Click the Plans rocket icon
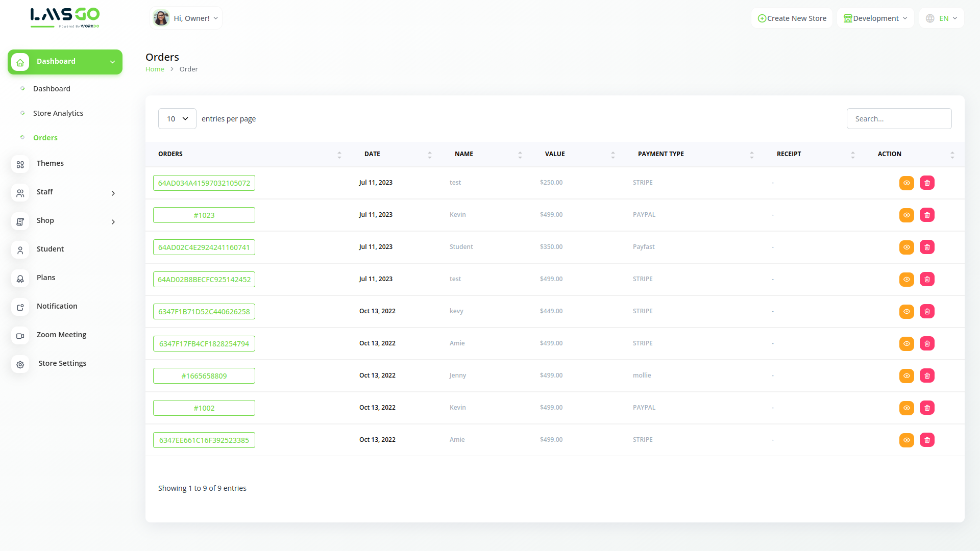The height and width of the screenshot is (551, 980). click(20, 279)
